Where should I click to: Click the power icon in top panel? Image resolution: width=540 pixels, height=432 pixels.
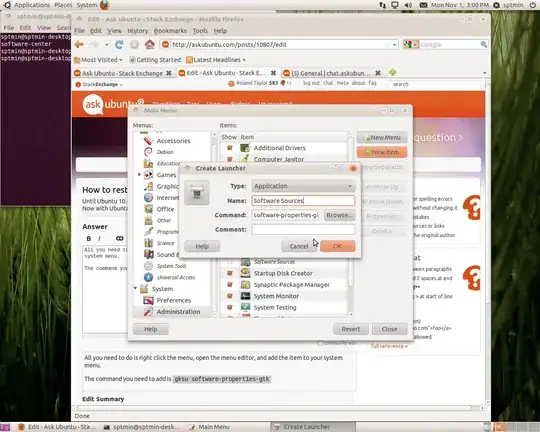(532, 5)
